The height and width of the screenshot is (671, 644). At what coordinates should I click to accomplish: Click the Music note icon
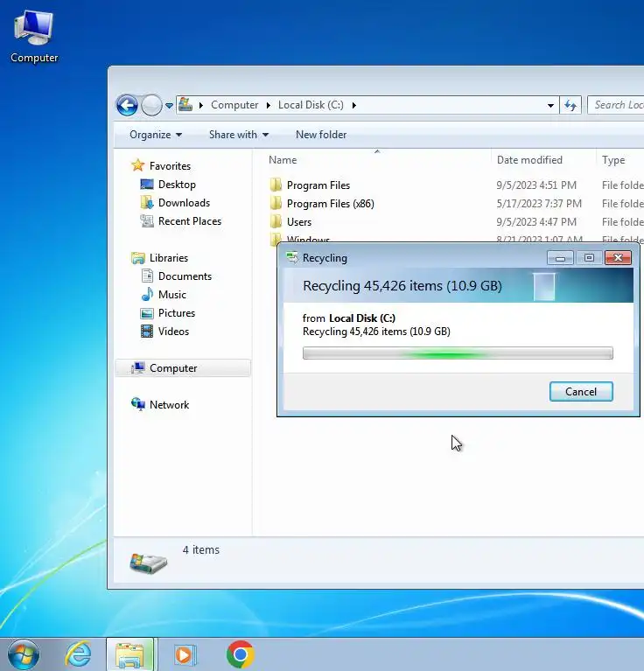(147, 294)
